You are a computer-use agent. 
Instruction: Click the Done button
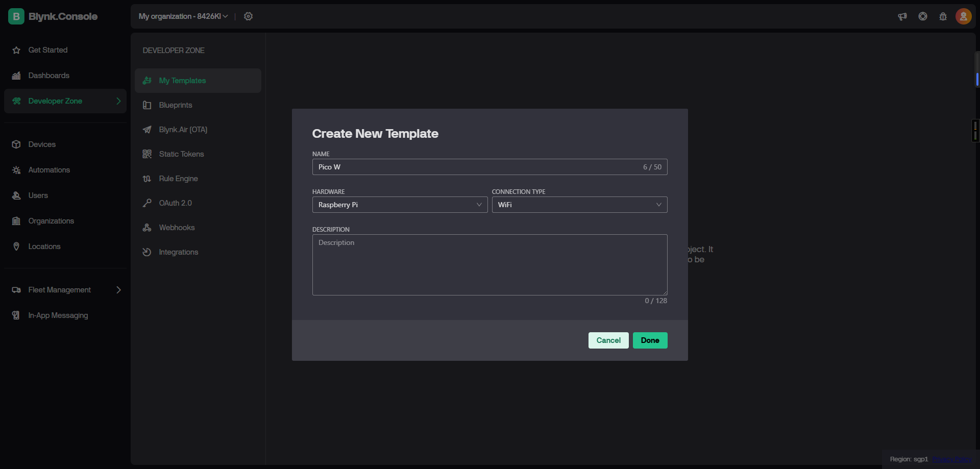click(x=650, y=340)
